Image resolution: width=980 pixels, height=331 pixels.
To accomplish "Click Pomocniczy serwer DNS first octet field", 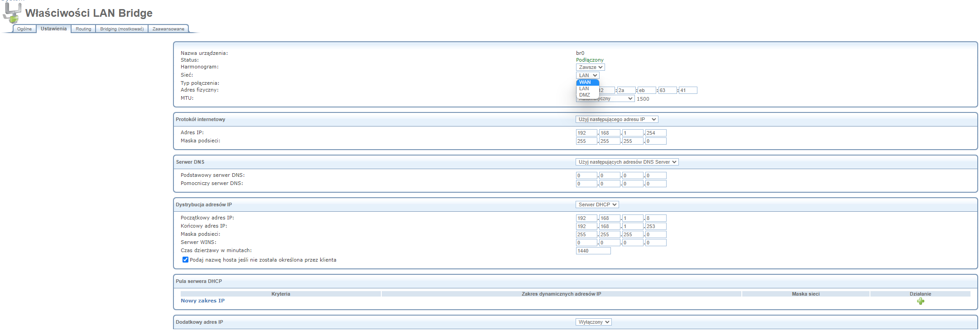I will click(x=586, y=184).
